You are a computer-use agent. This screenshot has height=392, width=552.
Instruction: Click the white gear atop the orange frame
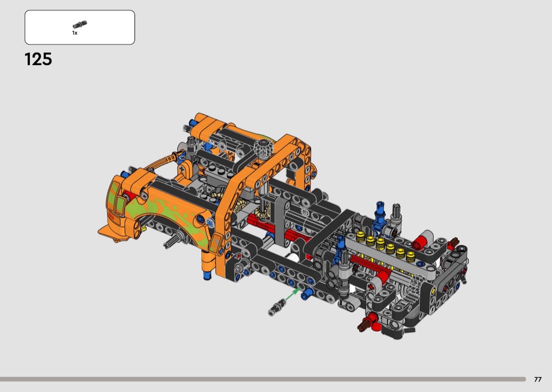pyautogui.click(x=261, y=148)
